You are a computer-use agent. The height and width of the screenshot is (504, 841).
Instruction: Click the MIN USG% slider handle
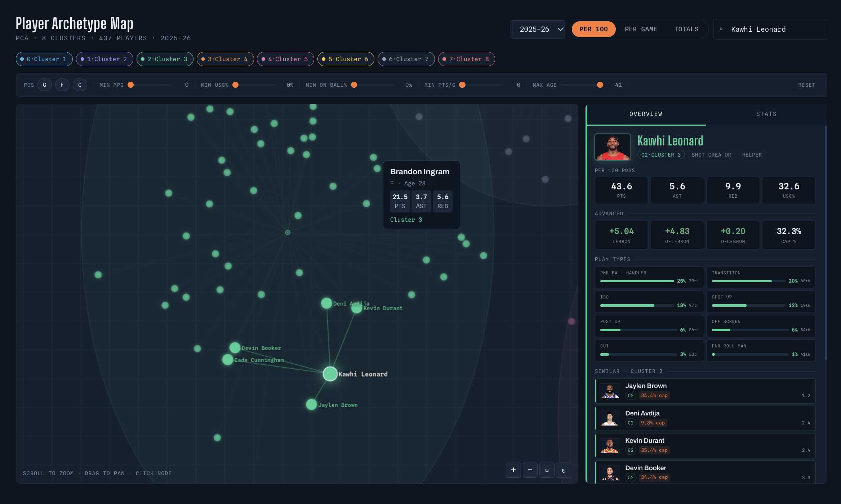236,85
